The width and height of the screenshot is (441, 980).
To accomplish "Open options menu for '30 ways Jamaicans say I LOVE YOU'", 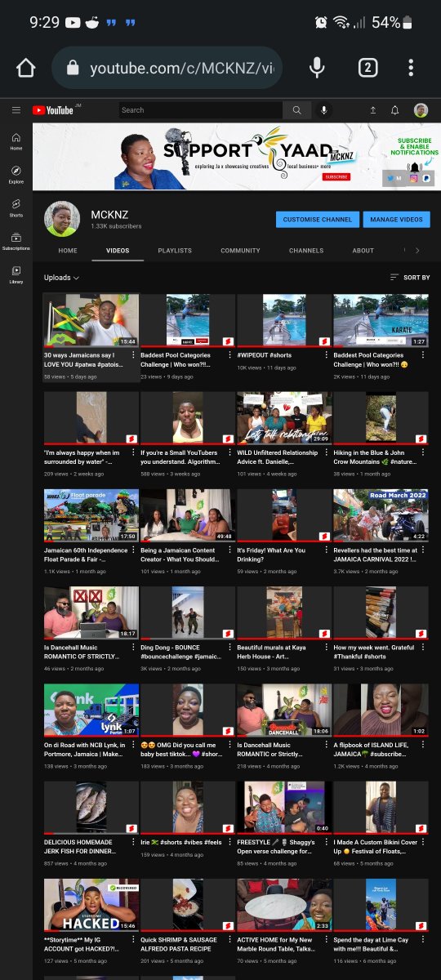I will (x=131, y=355).
